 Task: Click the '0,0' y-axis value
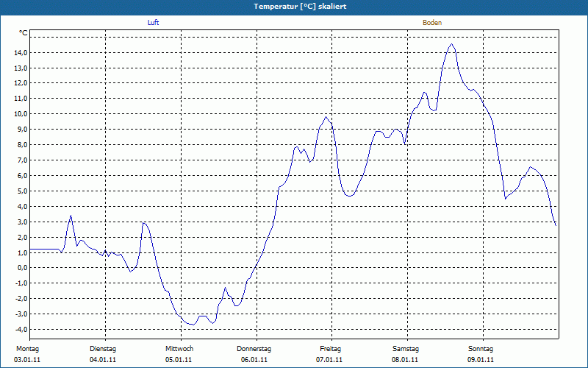coord(23,268)
